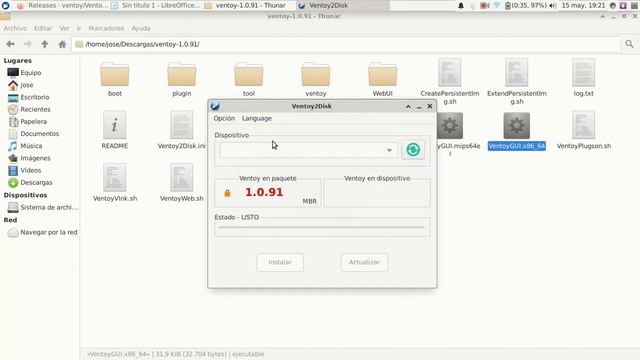Select the README file
This screenshot has width=640, height=360.
[115, 131]
